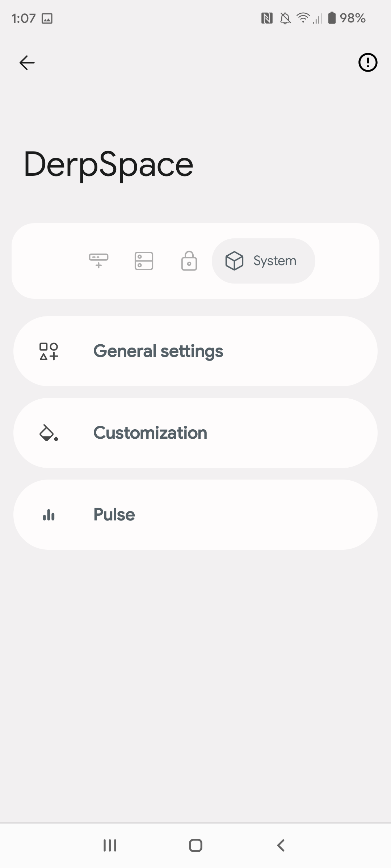Viewport: 391px width, 868px height.
Task: Tap the back arrow at top left
Action: click(x=27, y=63)
